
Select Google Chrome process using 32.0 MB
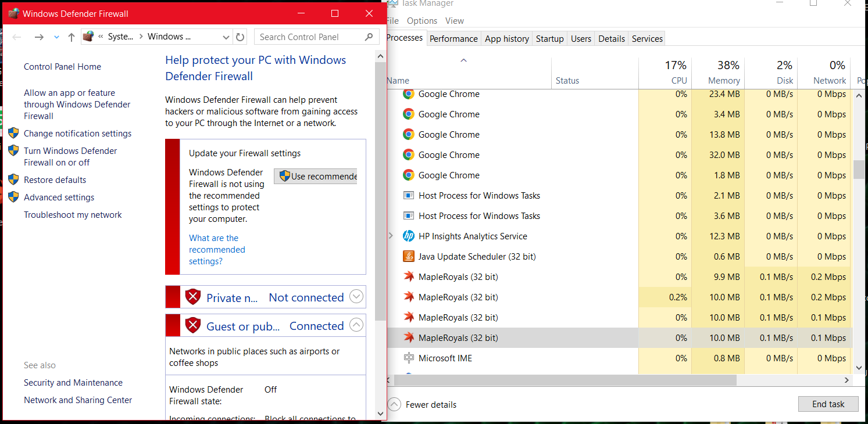click(x=619, y=155)
